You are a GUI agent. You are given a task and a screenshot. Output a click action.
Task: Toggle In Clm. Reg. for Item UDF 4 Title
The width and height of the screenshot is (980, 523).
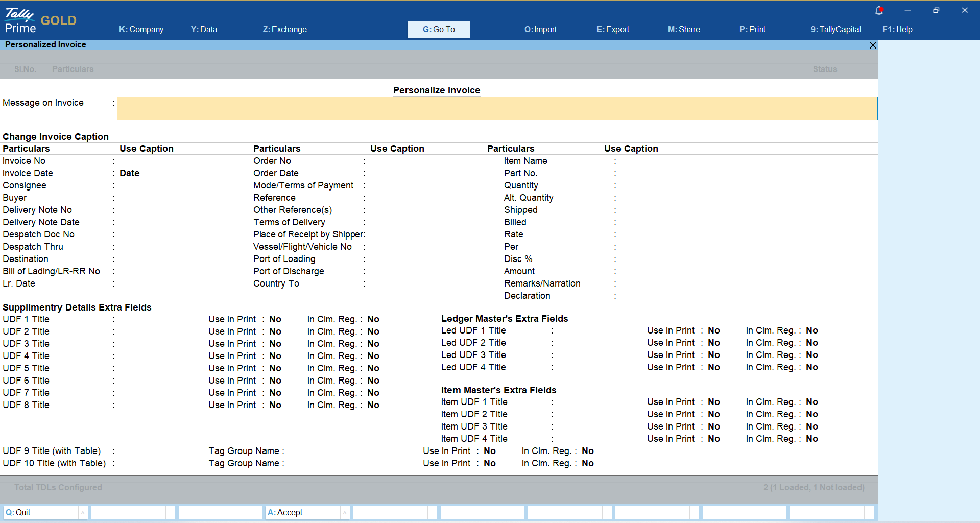(811, 439)
